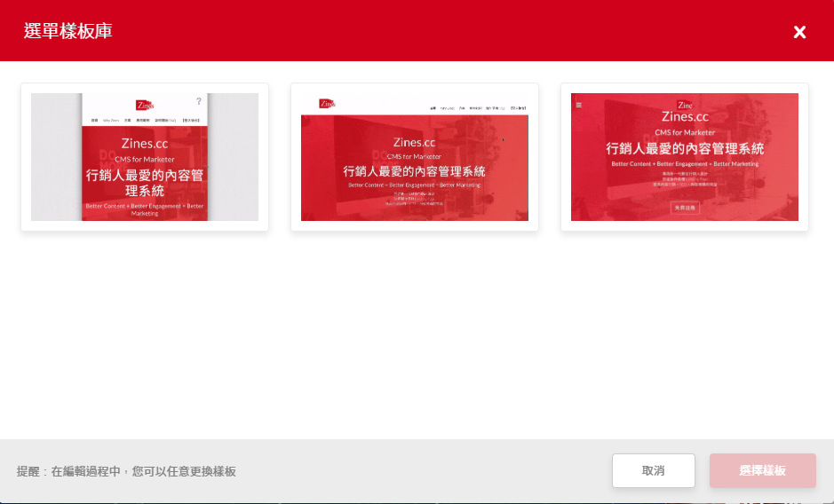Click the Zine logo in the first template

click(x=145, y=105)
